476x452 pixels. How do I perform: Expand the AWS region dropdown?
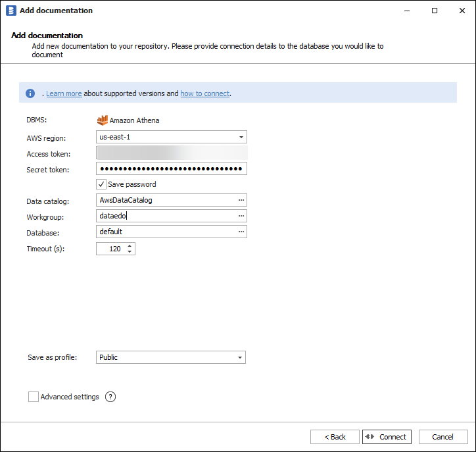point(241,138)
